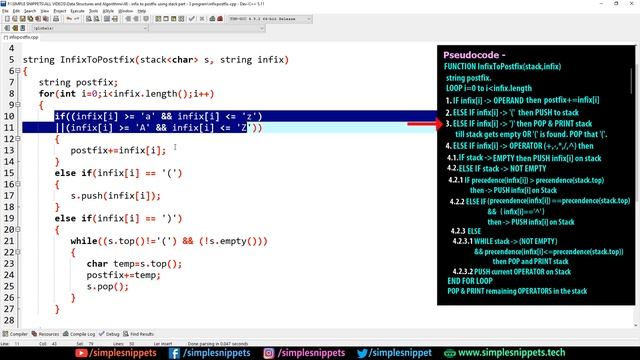Image resolution: width=640 pixels, height=360 pixels.
Task: Compile the program with toolbar icon
Action: point(158,19)
